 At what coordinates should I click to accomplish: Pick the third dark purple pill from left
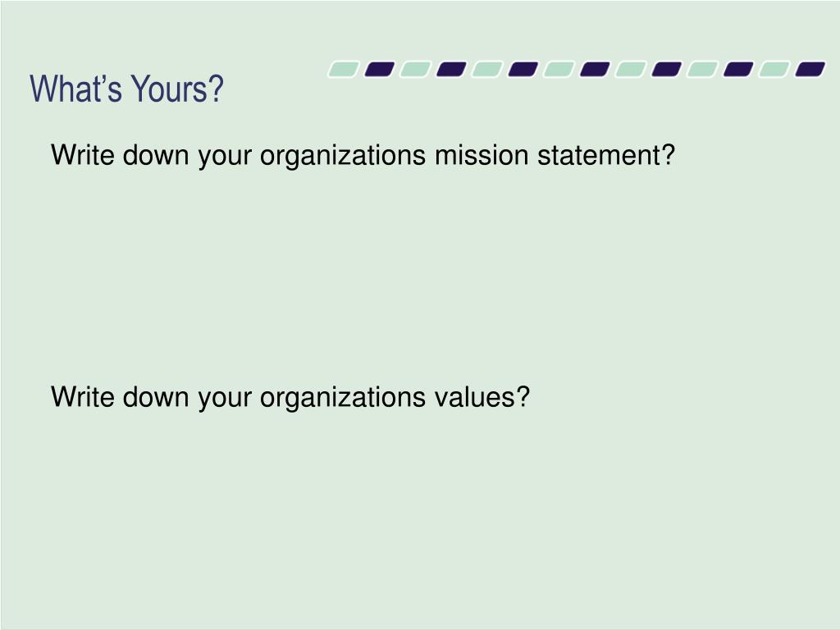(523, 70)
